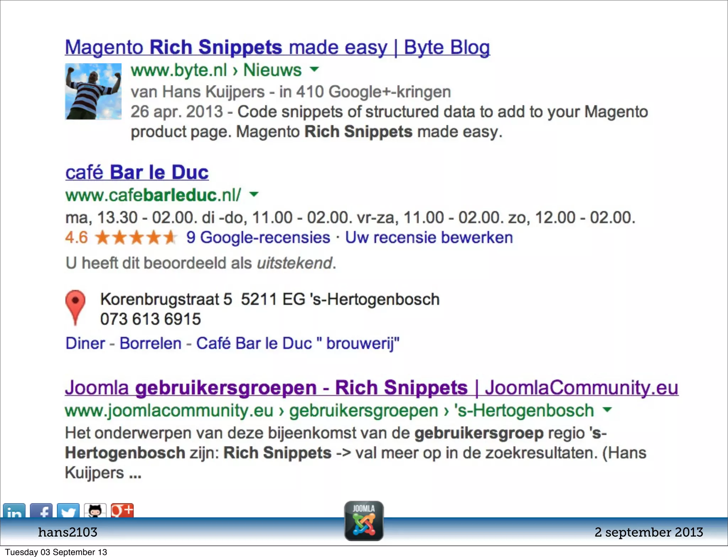Click the Facebook icon
This screenshot has height=560, width=728.
click(x=41, y=511)
